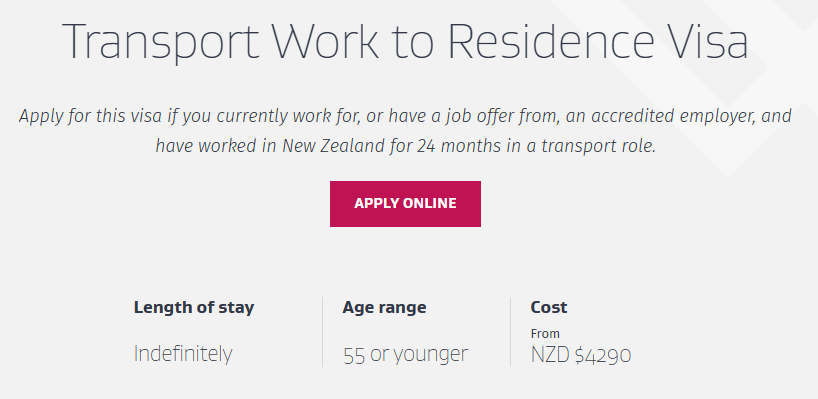
Task: Select the Age range label
Action: pyautogui.click(x=384, y=307)
